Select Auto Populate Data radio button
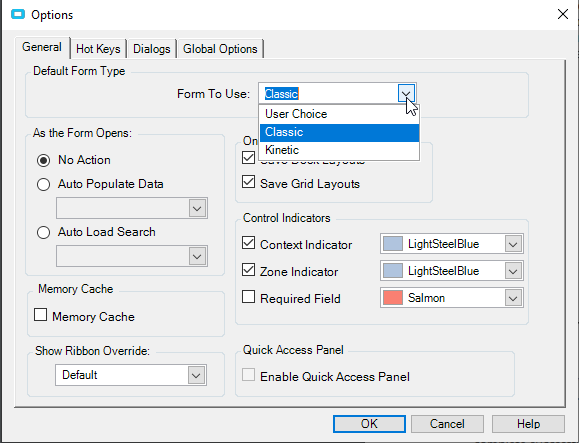The image size is (579, 443). coord(43,185)
